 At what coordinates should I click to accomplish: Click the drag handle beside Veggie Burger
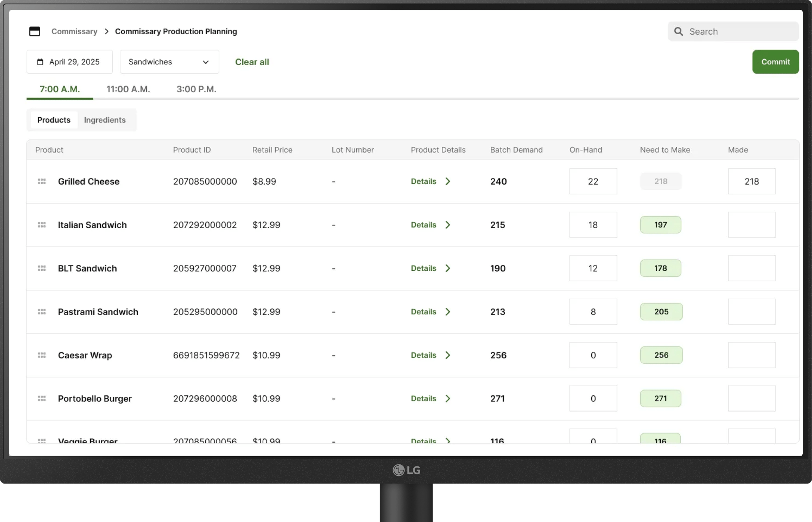[x=42, y=441]
